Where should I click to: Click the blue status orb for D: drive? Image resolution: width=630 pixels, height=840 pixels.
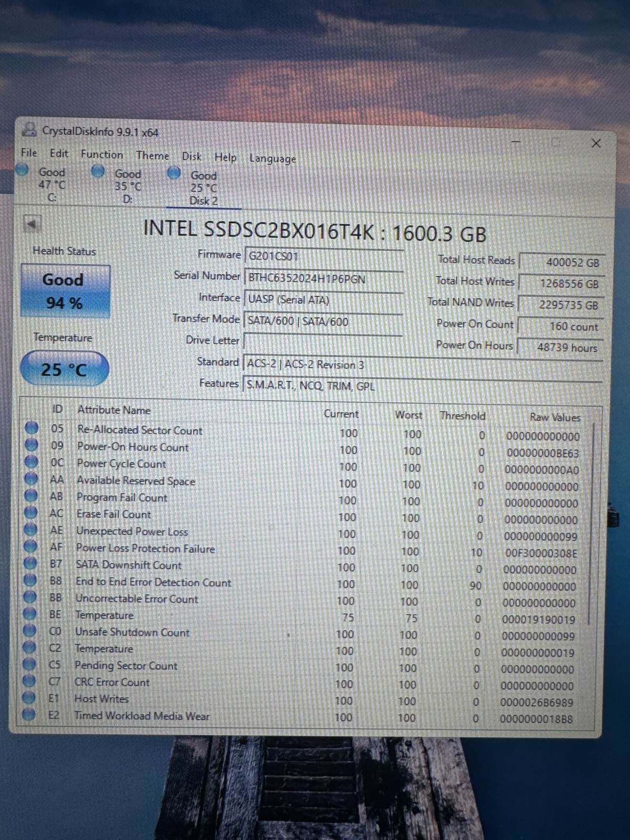coord(98,171)
